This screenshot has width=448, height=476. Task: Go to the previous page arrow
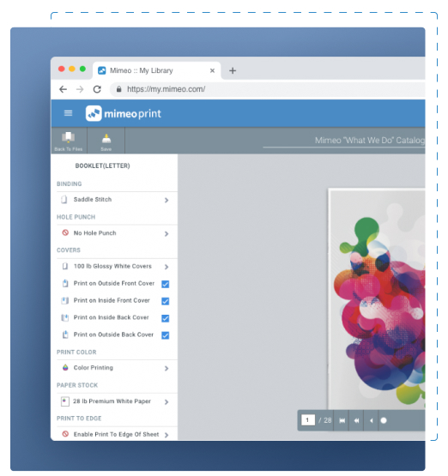click(x=371, y=420)
